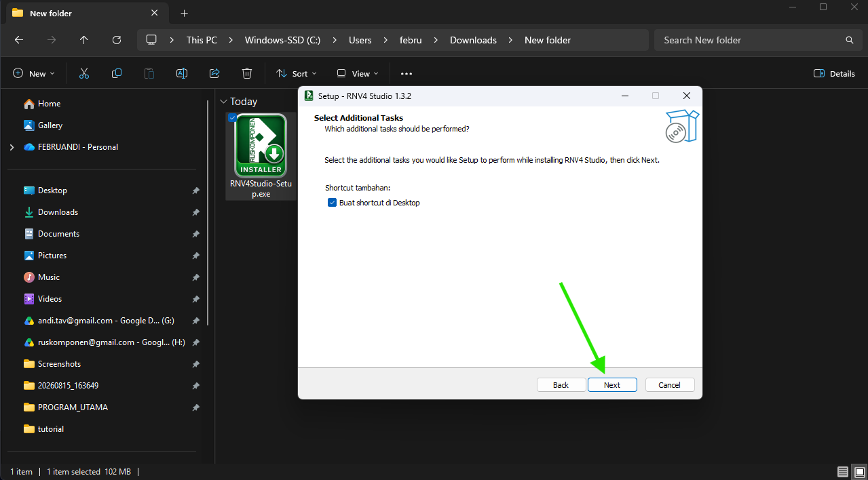Image resolution: width=868 pixels, height=480 pixels.
Task: Click the Copy icon in the toolbar
Action: [117, 73]
